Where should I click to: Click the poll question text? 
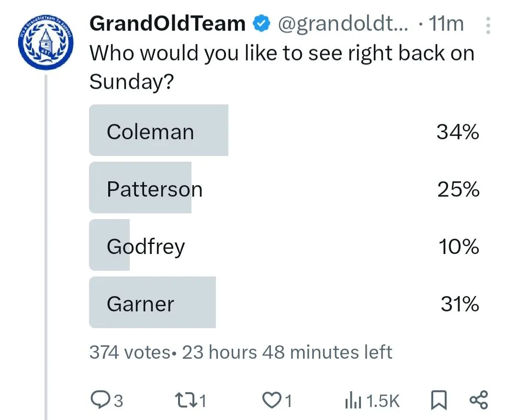281,67
